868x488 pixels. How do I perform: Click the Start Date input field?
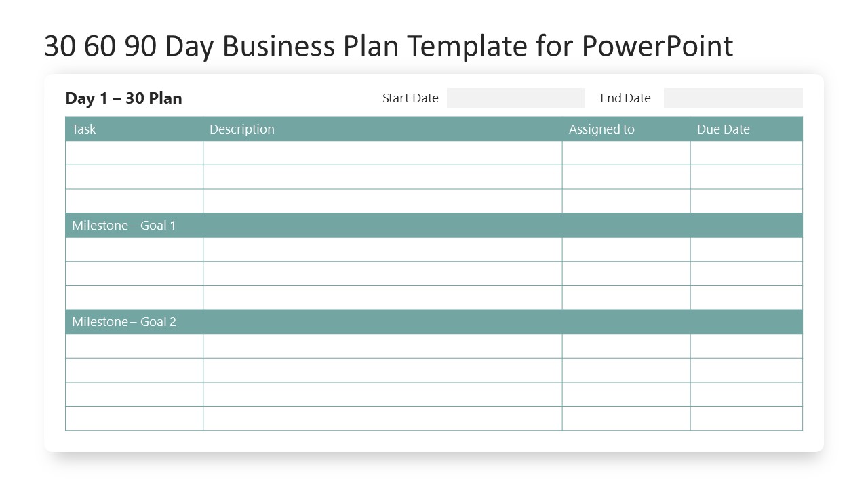point(515,98)
